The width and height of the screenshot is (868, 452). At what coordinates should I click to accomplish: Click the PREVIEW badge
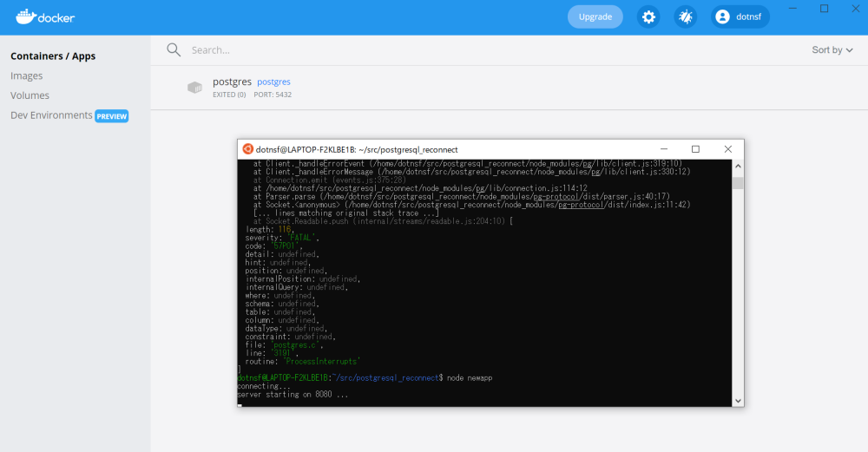pyautogui.click(x=111, y=116)
